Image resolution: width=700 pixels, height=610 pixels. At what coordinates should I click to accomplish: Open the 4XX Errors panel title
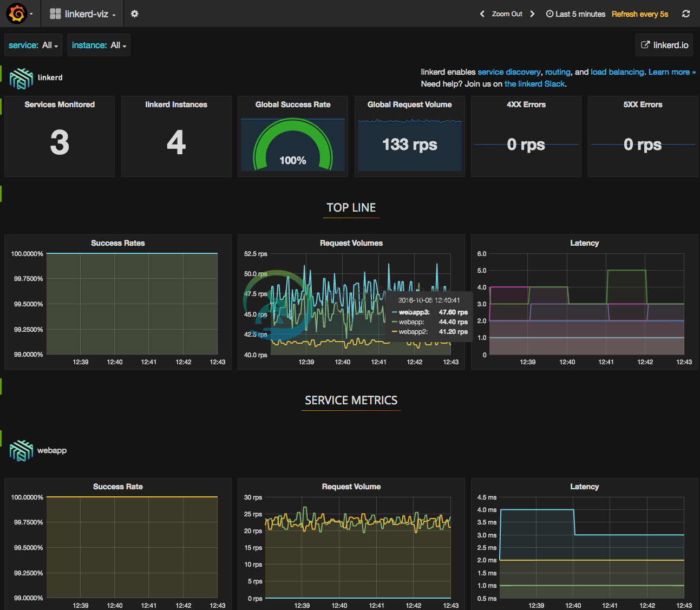tap(526, 104)
